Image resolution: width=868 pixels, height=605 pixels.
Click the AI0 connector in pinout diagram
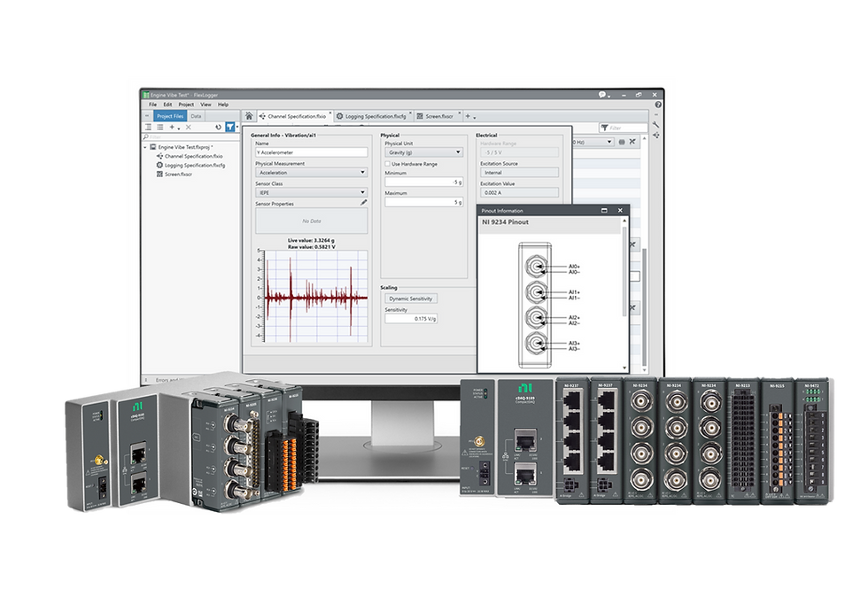535,267
